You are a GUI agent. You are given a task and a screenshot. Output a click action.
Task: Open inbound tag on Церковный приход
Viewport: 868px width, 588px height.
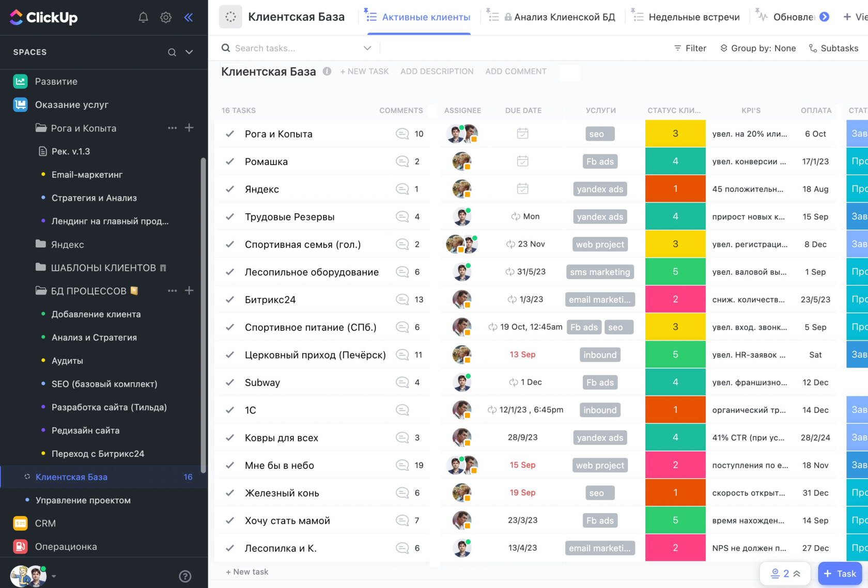click(x=600, y=355)
